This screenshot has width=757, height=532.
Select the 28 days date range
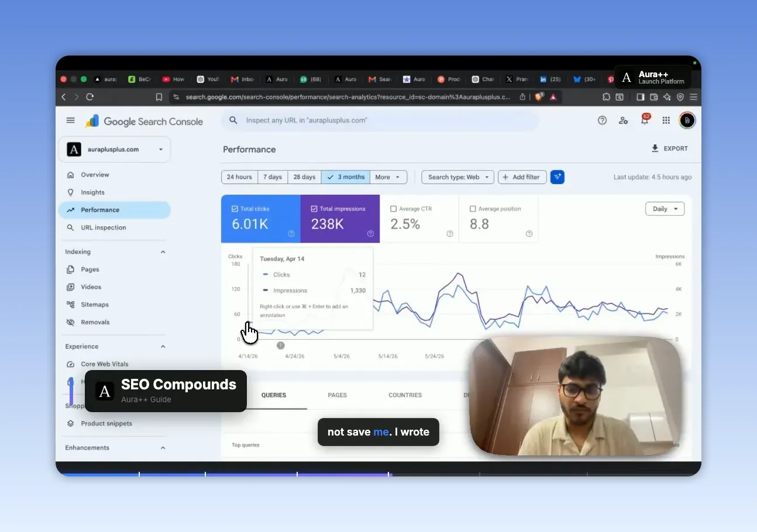click(x=304, y=177)
